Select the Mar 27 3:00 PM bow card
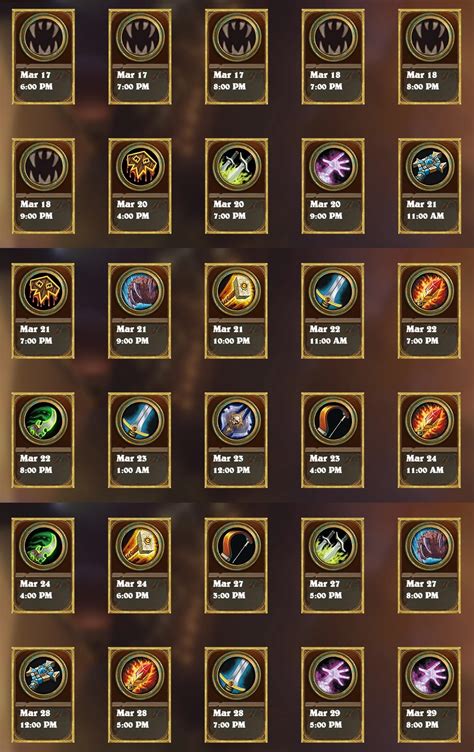 [x=237, y=565]
